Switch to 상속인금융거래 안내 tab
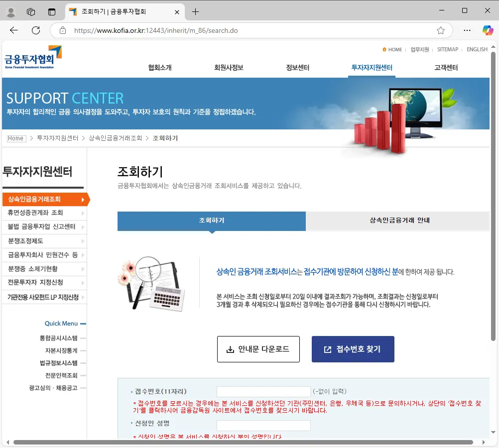499x448 pixels. click(x=398, y=221)
